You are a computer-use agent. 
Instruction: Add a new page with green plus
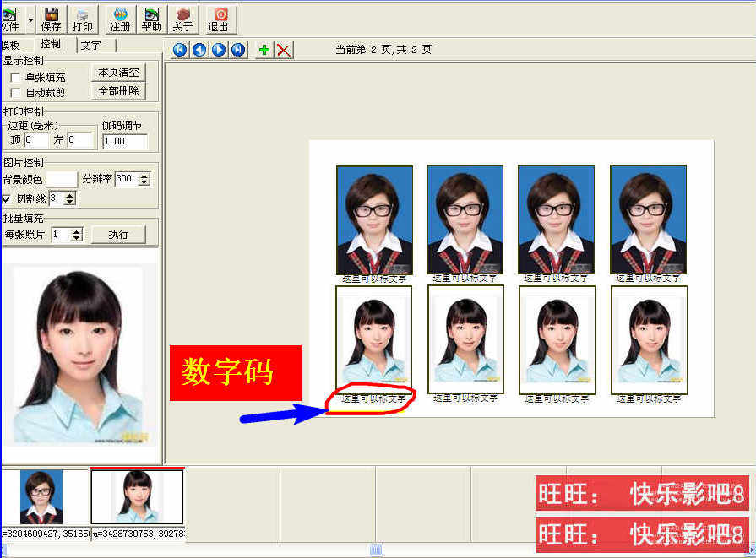[264, 50]
